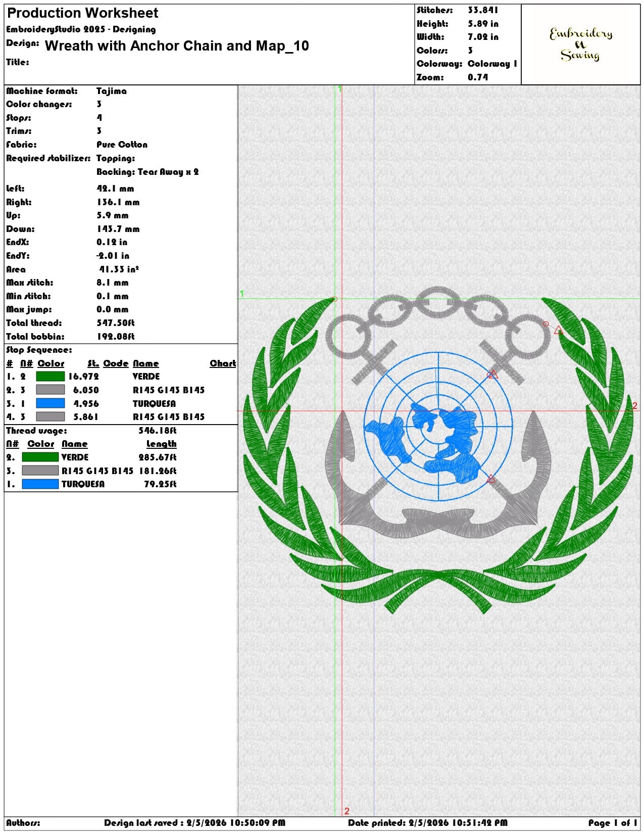The height and width of the screenshot is (834, 644).
Task: Click gray thread length 181.26ft
Action: (x=158, y=471)
